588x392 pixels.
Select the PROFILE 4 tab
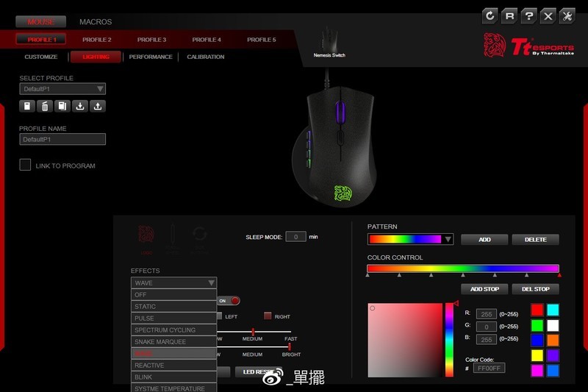point(207,40)
